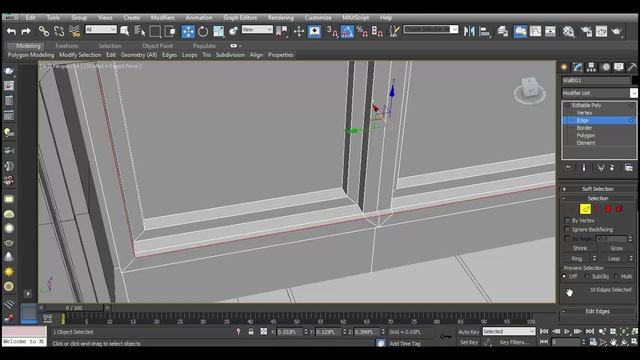Toggle the selection lock icon in status bar

(251, 332)
